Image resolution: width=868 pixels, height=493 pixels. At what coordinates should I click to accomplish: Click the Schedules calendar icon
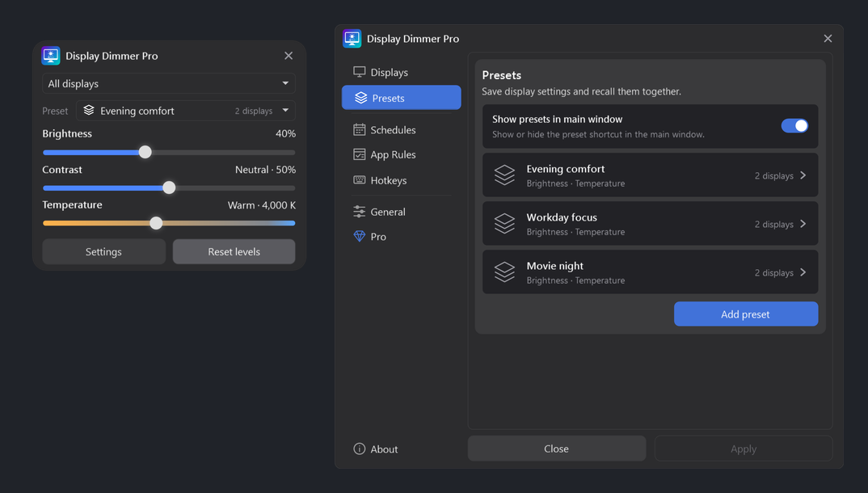click(x=360, y=129)
